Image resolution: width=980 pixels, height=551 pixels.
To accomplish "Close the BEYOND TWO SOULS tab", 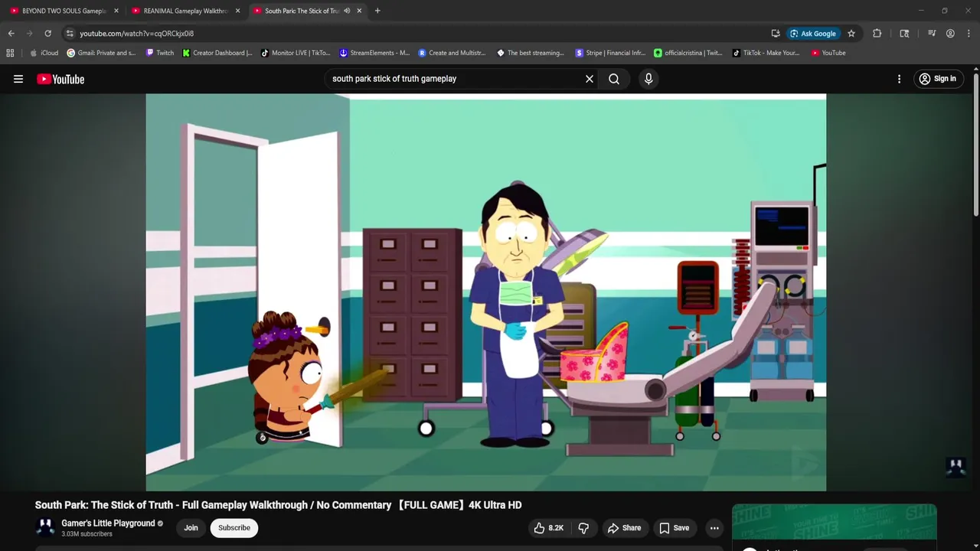I will click(x=116, y=11).
